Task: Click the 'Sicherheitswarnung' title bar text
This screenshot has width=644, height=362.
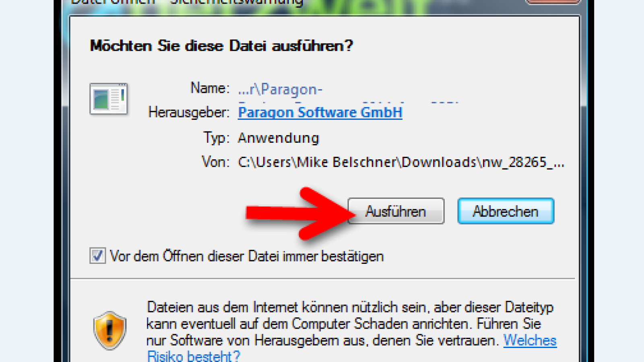Action: point(237,2)
